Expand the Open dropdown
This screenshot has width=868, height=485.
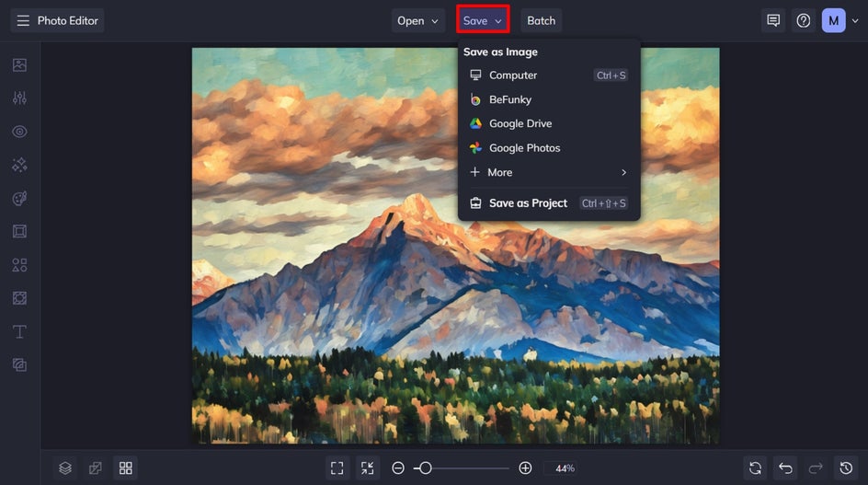click(417, 20)
